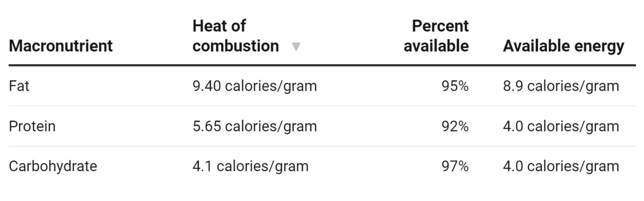Click the 9.40 calories/gram cell
Image resolution: width=644 pixels, height=201 pixels.
254,86
